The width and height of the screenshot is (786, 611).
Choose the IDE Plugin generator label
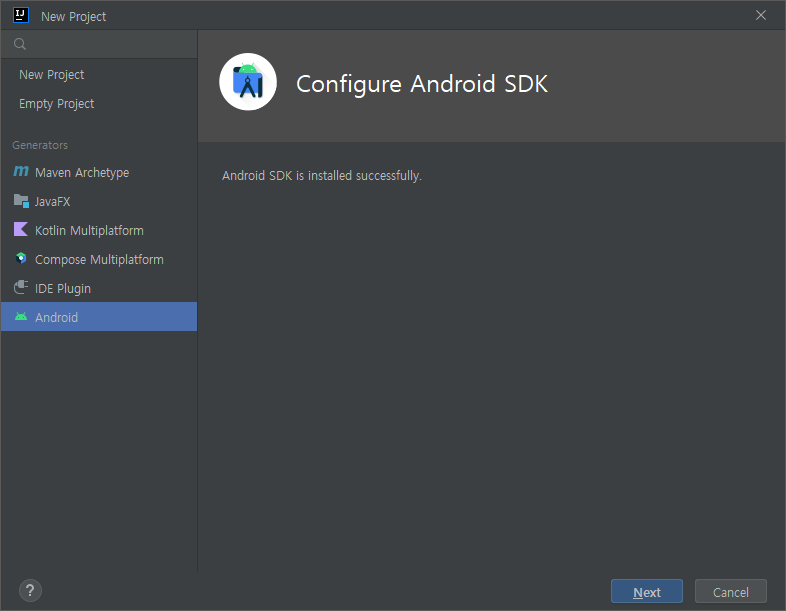click(63, 289)
